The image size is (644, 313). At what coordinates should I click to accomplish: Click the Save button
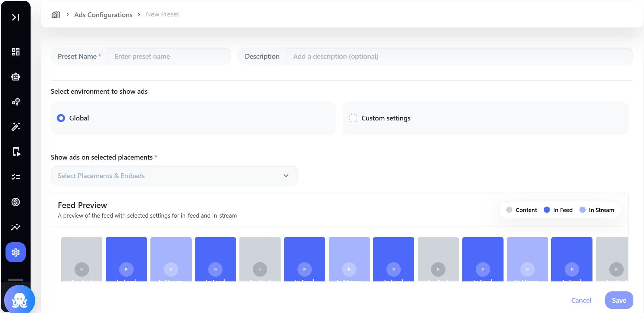pyautogui.click(x=619, y=300)
